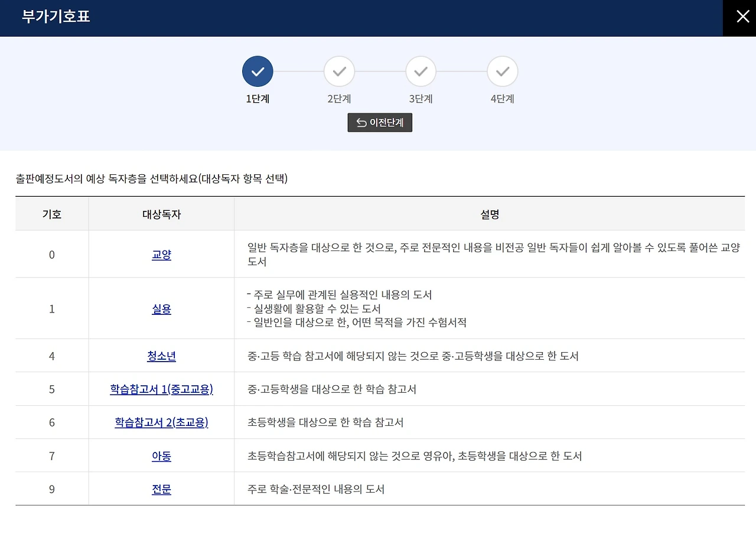Click the 3단계 step label
The width and height of the screenshot is (756, 560).
(421, 99)
